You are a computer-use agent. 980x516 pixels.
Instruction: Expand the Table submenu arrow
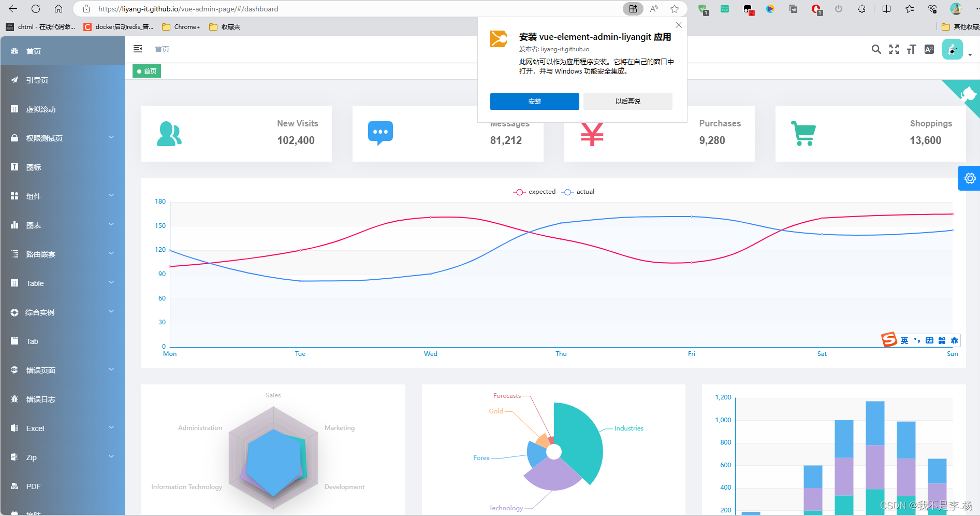(x=111, y=282)
